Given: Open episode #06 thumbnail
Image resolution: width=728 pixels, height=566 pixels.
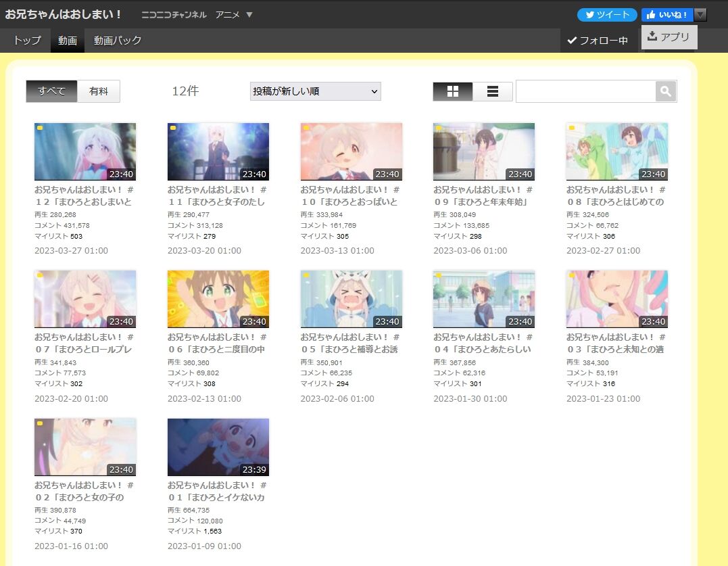Looking at the screenshot, I should coord(218,299).
